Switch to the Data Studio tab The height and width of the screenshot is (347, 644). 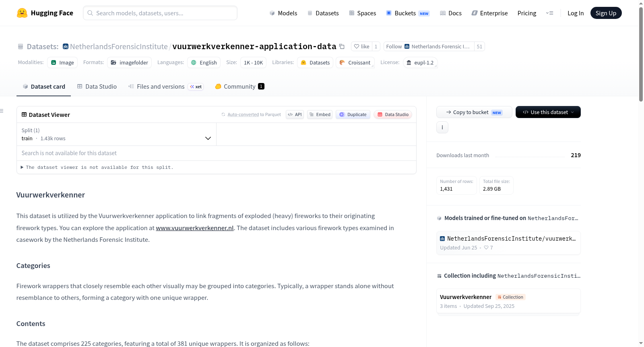[97, 87]
